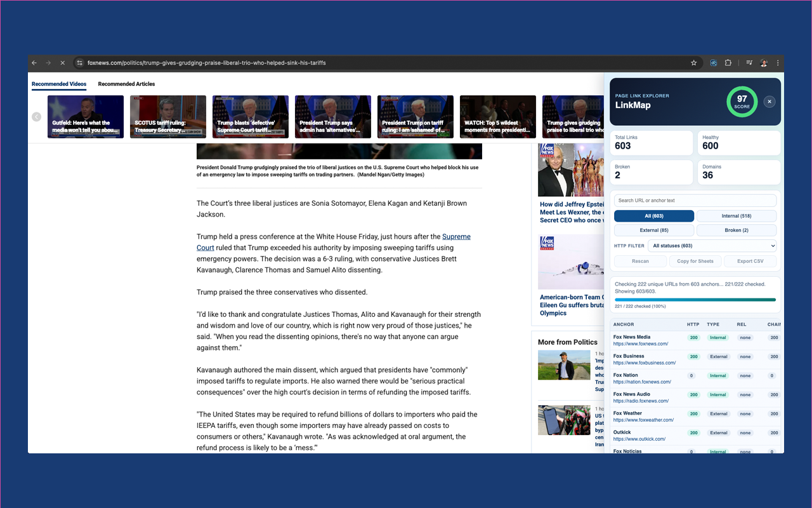Click the TYPE column header
This screenshot has height=508, width=812.
tap(713, 324)
